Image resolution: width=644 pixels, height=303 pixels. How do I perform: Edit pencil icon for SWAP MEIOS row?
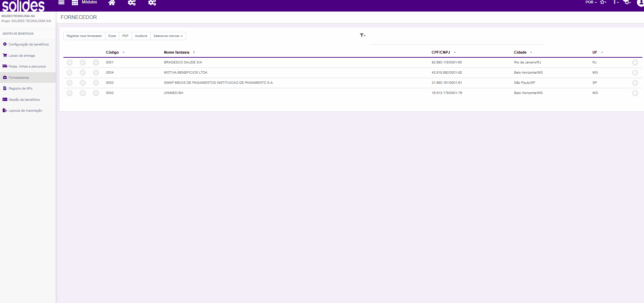click(x=83, y=83)
